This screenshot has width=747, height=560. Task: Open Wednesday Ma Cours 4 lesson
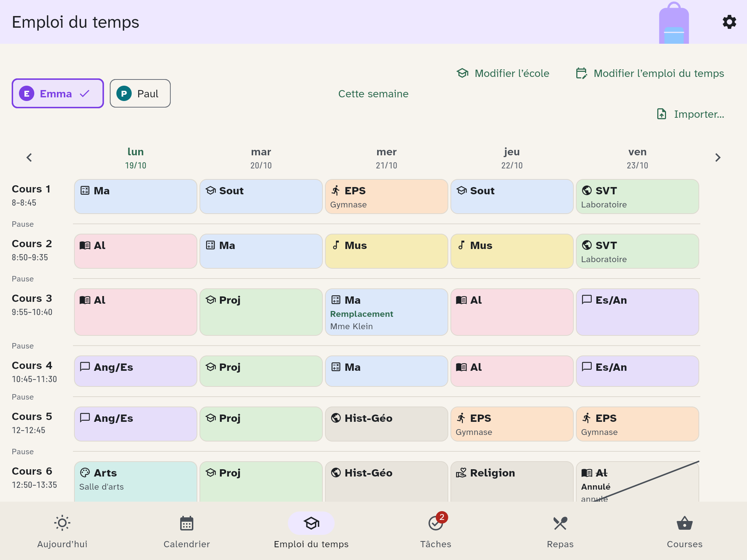387,371
